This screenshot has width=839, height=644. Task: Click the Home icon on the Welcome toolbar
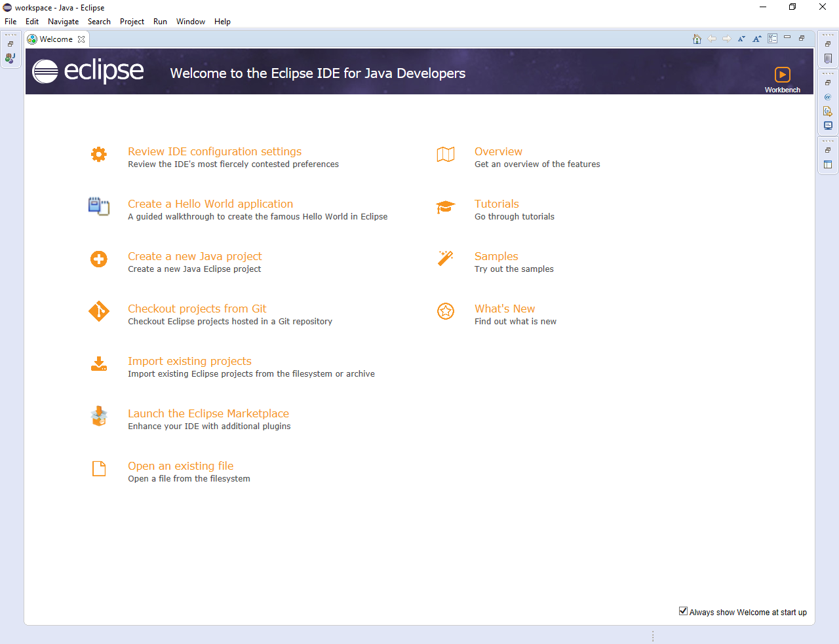click(x=697, y=39)
